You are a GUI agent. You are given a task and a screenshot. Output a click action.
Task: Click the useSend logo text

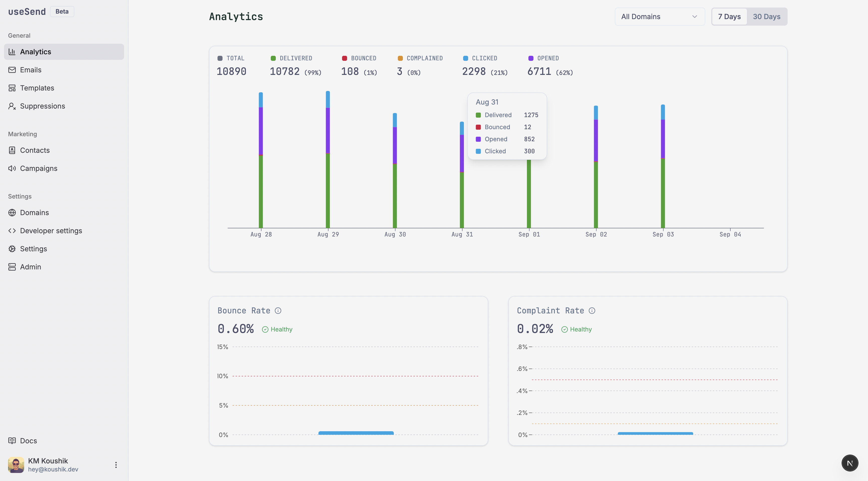[27, 12]
